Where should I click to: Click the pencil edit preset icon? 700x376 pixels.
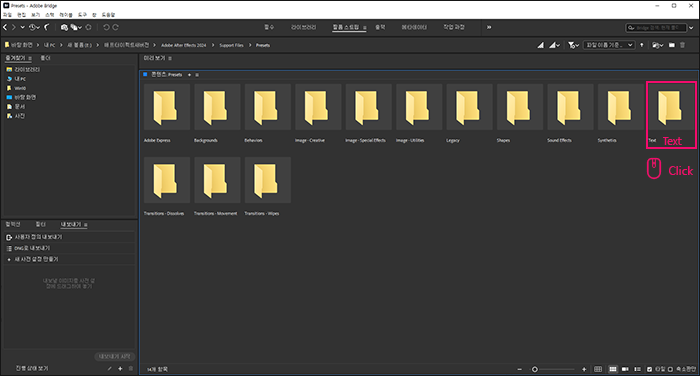pos(109,369)
